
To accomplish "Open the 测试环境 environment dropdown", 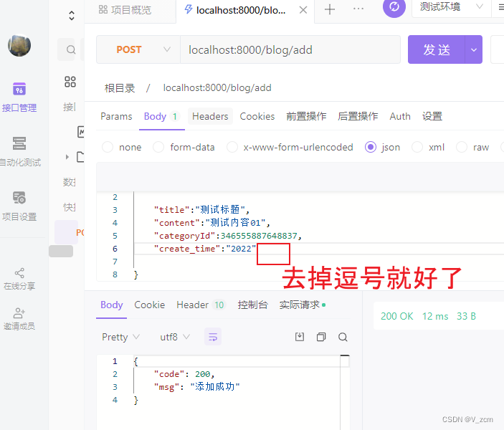I will (x=451, y=6).
